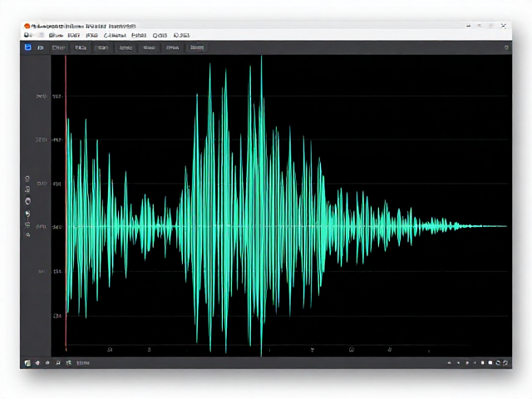Click the outlined last button in the dark toolbar
Image resolution: width=532 pixels, height=399 pixels.
click(x=197, y=47)
